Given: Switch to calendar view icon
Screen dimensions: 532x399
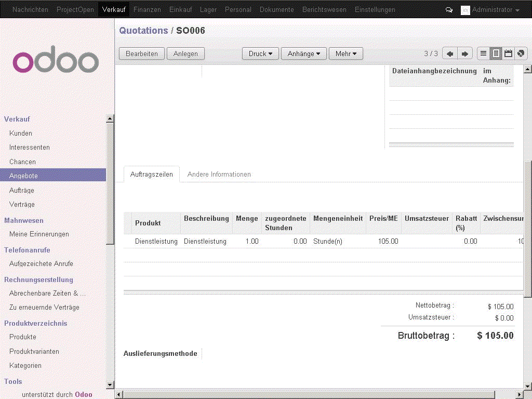Looking at the screenshot, I should 508,54.
